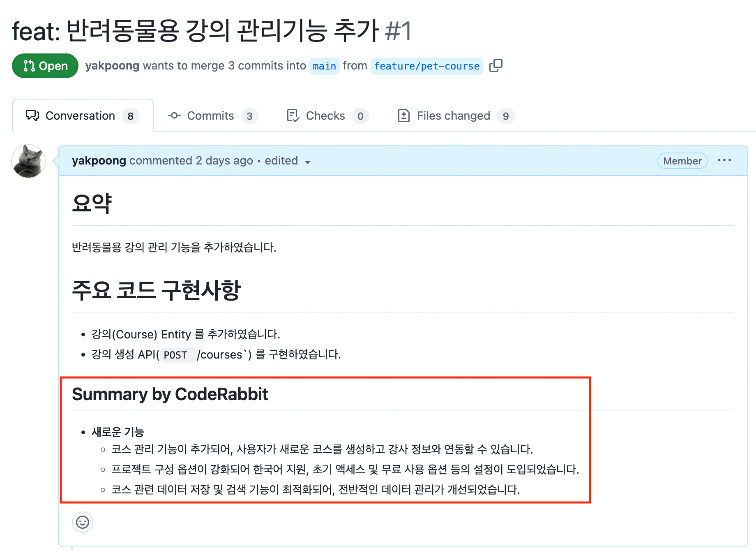The width and height of the screenshot is (756, 551).
Task: Click the Files changed diff icon
Action: (403, 116)
